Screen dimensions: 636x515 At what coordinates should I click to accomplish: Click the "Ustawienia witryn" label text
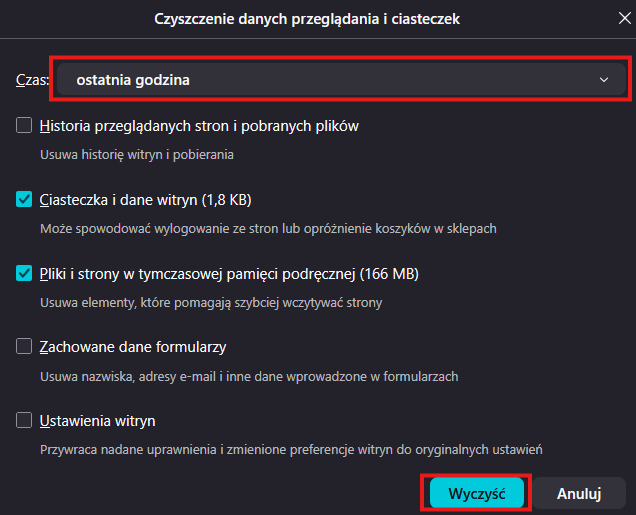(97, 421)
